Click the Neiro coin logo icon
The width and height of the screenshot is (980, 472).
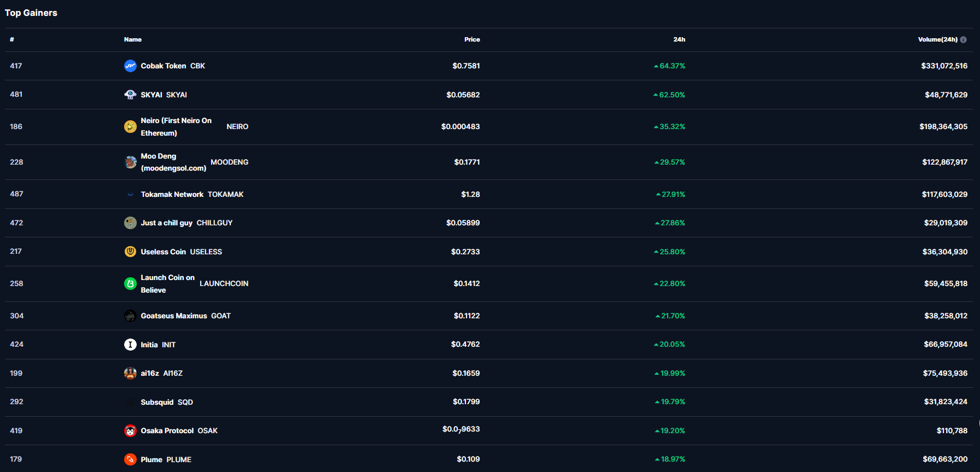130,127
